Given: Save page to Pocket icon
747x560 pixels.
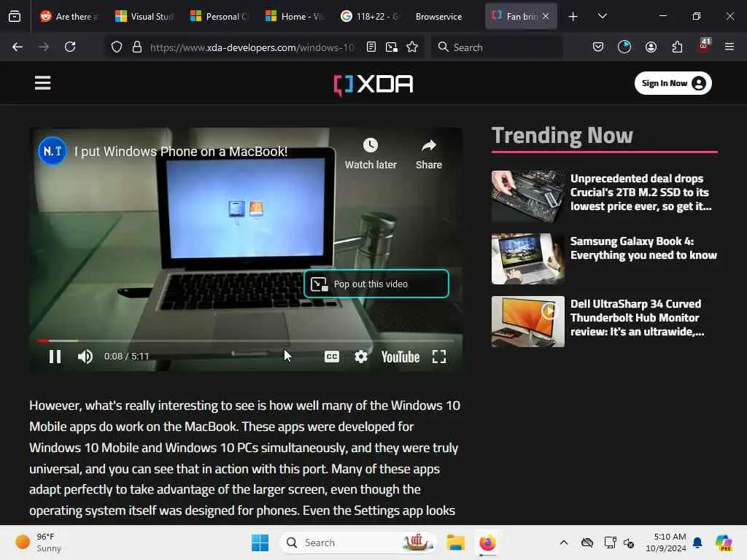Looking at the screenshot, I should 598,47.
